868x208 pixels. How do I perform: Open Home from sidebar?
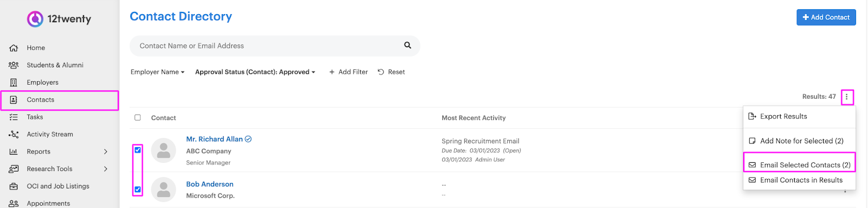36,48
